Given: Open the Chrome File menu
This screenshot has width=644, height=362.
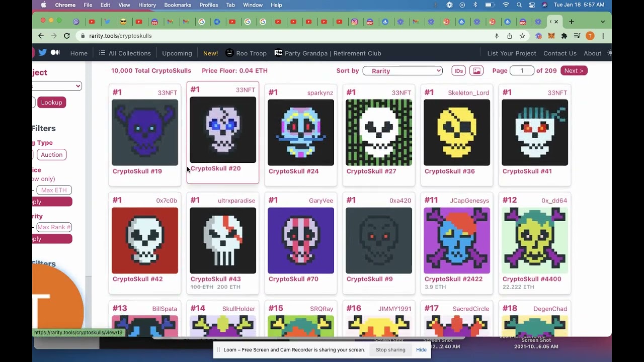Looking at the screenshot, I should 88,5.
